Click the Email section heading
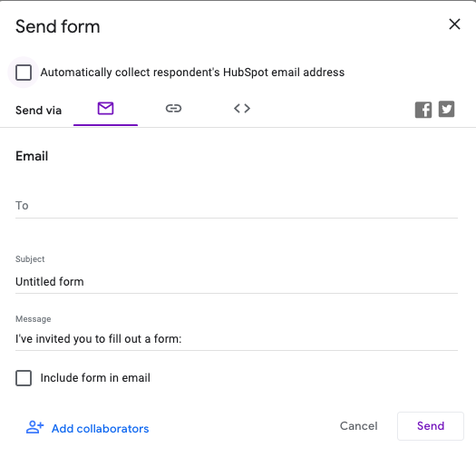The image size is (476, 457). [x=32, y=156]
